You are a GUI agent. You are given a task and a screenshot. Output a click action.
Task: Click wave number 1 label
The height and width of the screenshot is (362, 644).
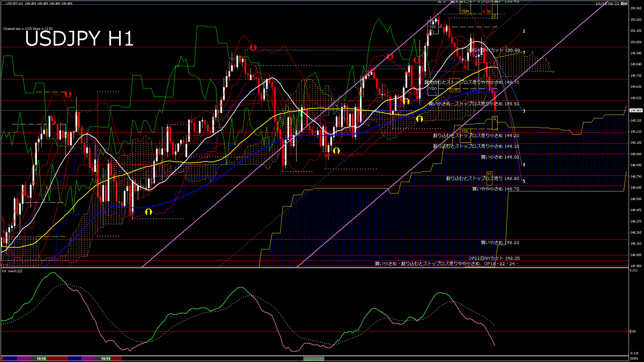[524, 53]
